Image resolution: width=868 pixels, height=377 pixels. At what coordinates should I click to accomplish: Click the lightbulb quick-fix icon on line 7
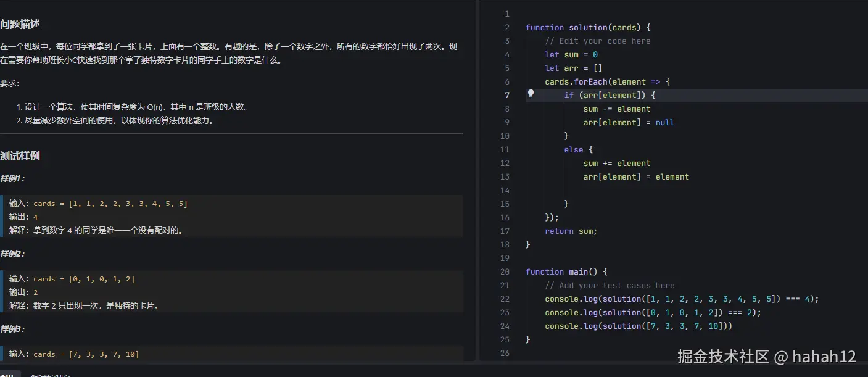point(531,94)
